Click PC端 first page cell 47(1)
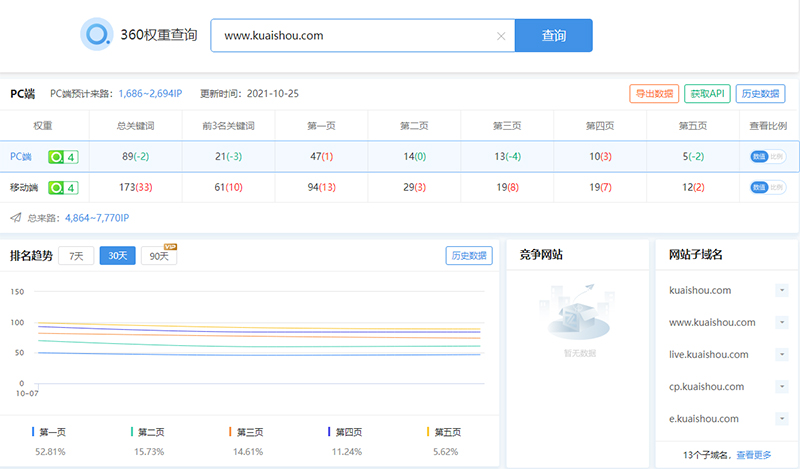 pyautogui.click(x=321, y=157)
